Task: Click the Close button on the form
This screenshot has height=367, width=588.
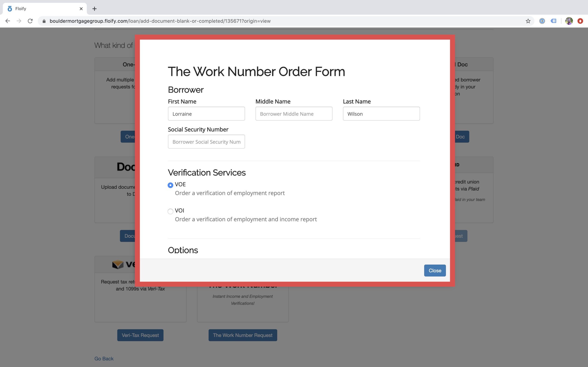Action: [x=435, y=270]
